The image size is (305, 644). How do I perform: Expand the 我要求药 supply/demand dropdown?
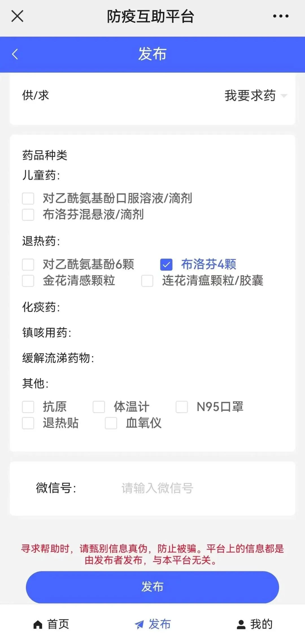click(284, 96)
